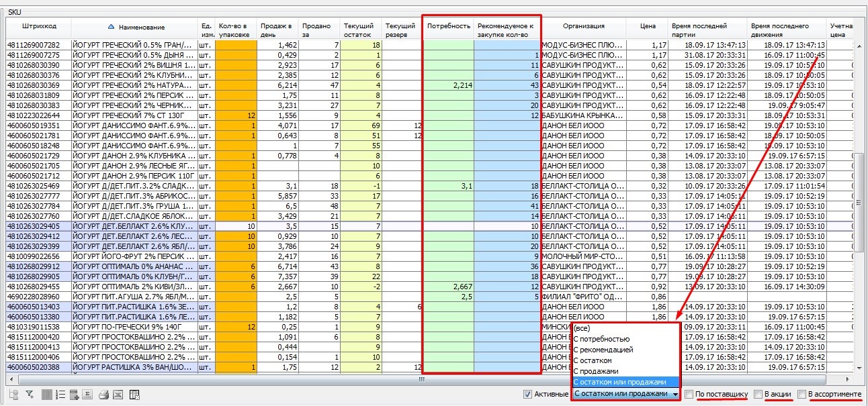Check the В ассортименте checkbox

[801, 394]
